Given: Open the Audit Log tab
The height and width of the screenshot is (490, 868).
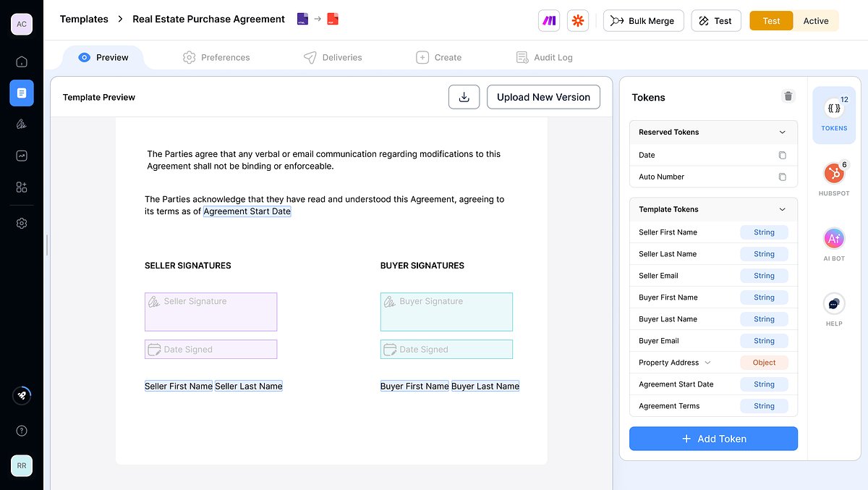Looking at the screenshot, I should 544,56.
